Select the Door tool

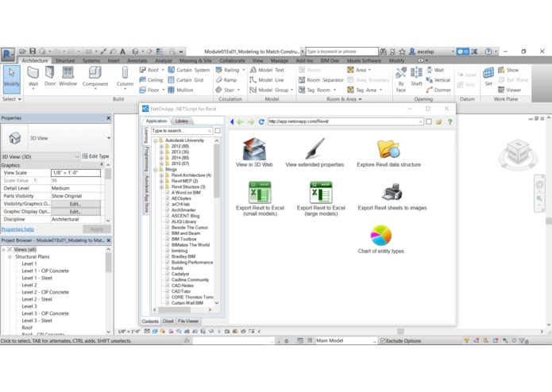[x=50, y=77]
